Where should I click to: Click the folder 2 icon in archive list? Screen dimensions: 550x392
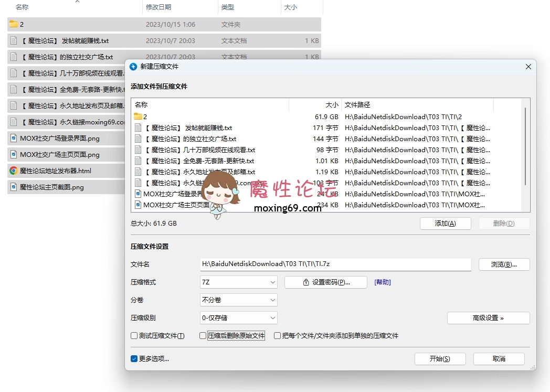pos(138,116)
